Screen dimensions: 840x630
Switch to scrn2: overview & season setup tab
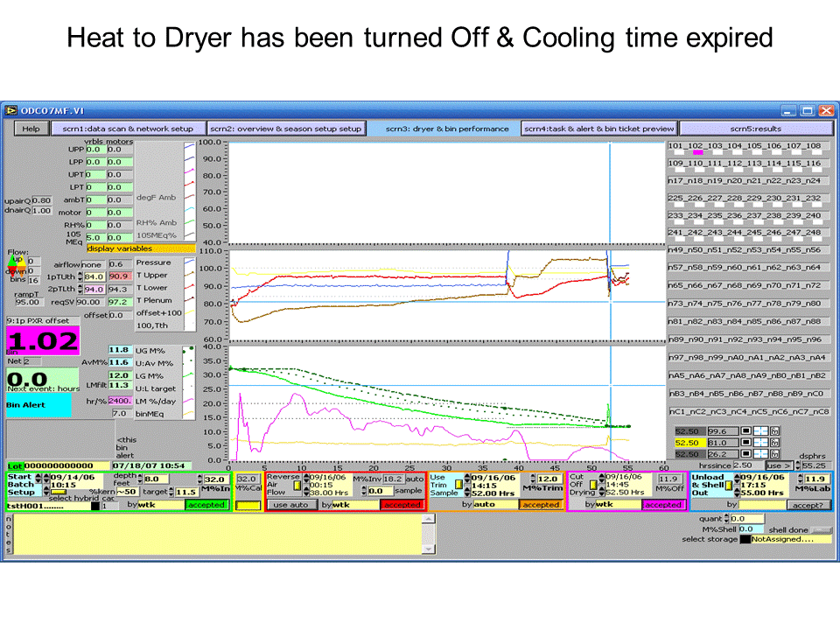285,129
